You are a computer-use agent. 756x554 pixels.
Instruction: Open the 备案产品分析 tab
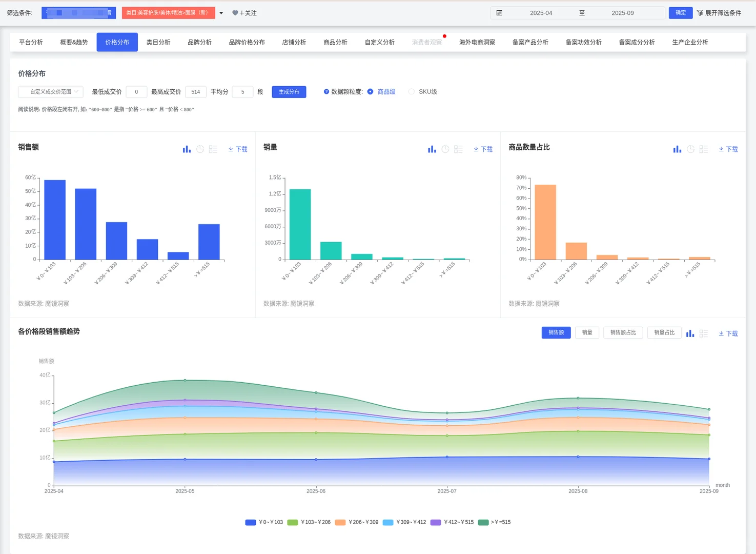(x=530, y=42)
